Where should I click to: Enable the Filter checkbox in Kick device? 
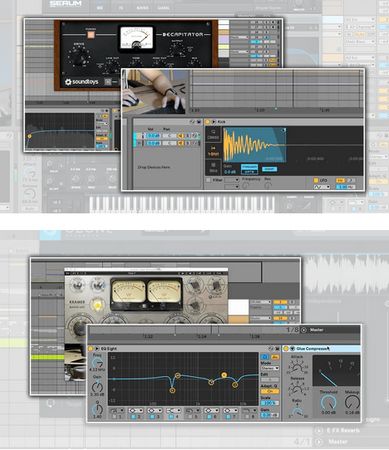pos(208,180)
